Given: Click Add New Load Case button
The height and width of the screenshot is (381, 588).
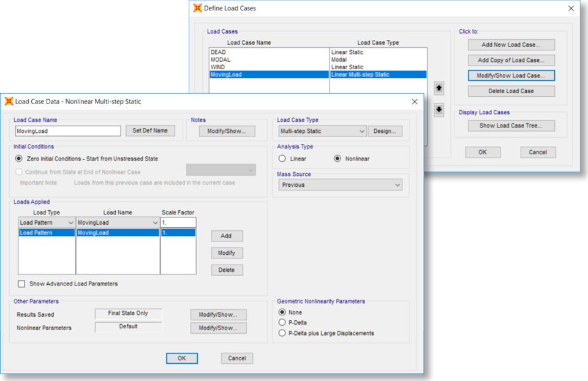Looking at the screenshot, I should click(511, 45).
